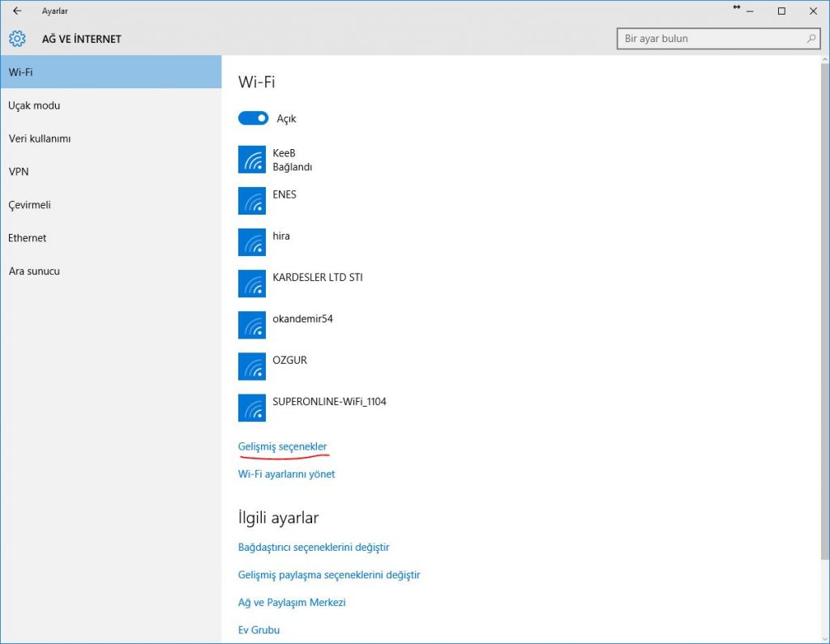Open Ara sunucu proxy settings
The width and height of the screenshot is (830, 644).
(34, 271)
